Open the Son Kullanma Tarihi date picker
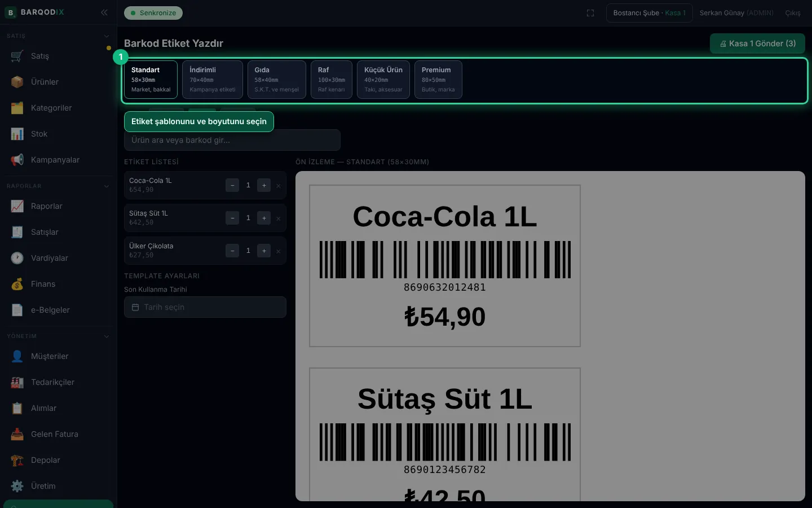Image resolution: width=812 pixels, height=508 pixels. coord(205,307)
